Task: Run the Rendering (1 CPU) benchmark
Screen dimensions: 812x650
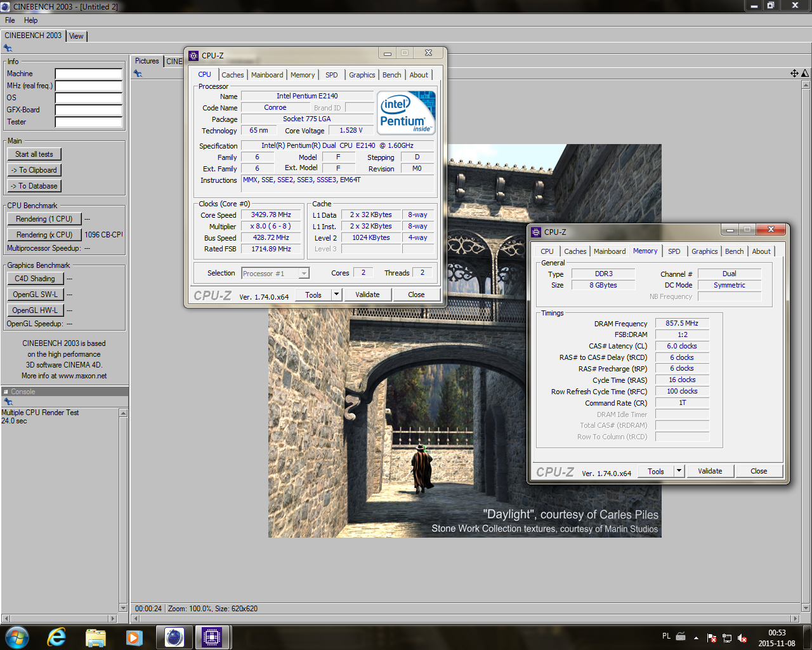Action: tap(44, 219)
